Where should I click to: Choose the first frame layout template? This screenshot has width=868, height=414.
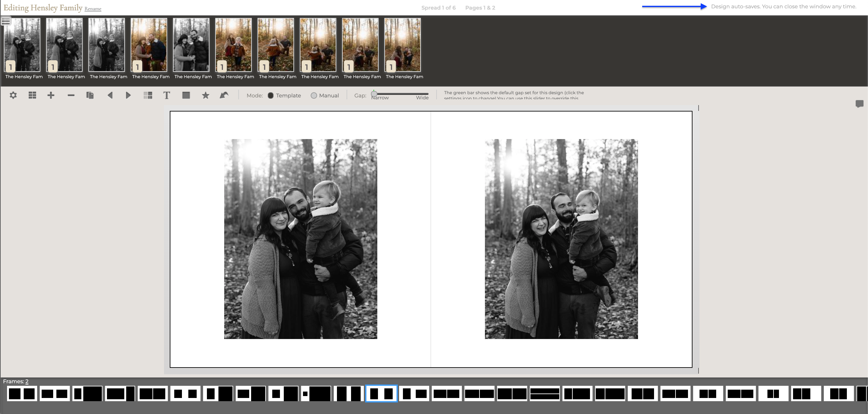22,393
